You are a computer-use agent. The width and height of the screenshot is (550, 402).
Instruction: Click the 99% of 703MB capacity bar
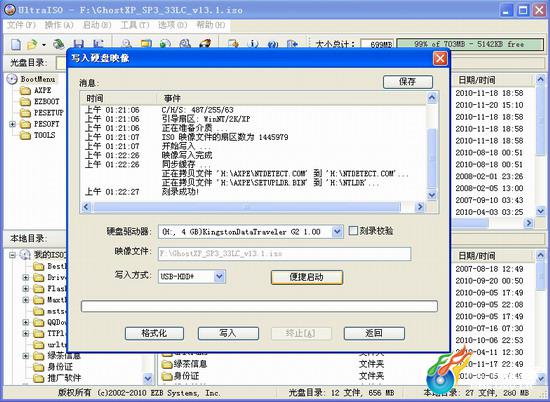[470, 44]
